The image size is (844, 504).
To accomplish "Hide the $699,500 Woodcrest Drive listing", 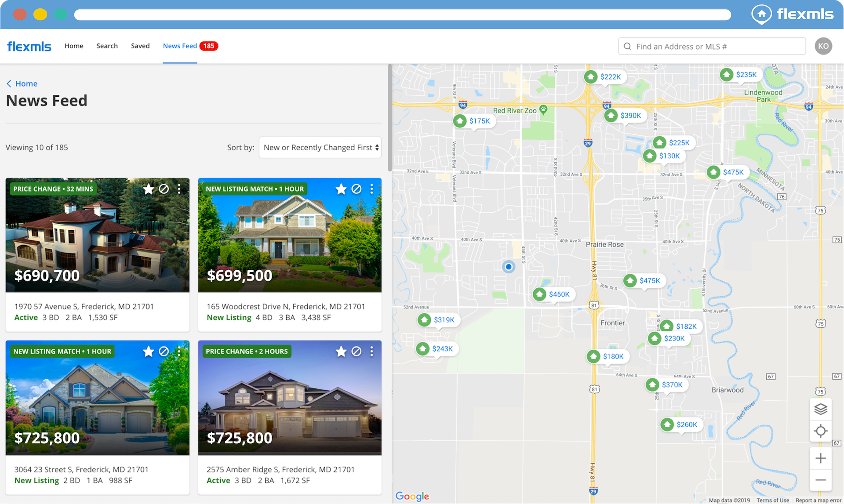I will pyautogui.click(x=357, y=189).
